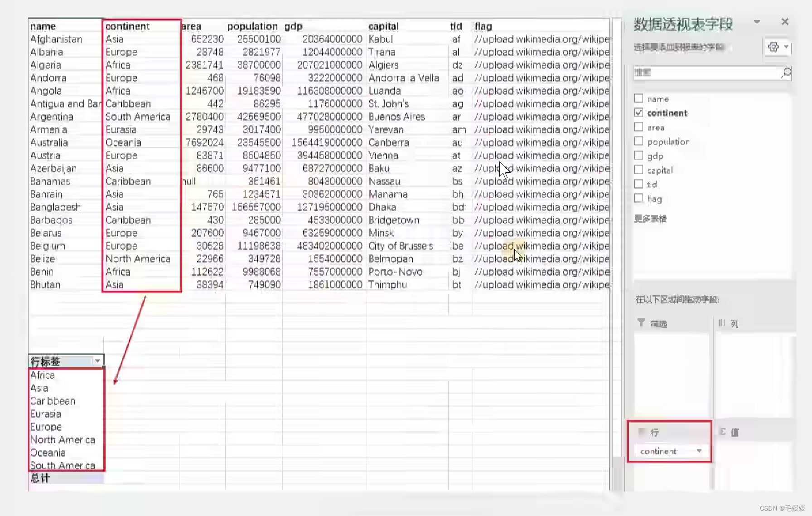Select the Oceania row label in pivot table

(x=48, y=453)
